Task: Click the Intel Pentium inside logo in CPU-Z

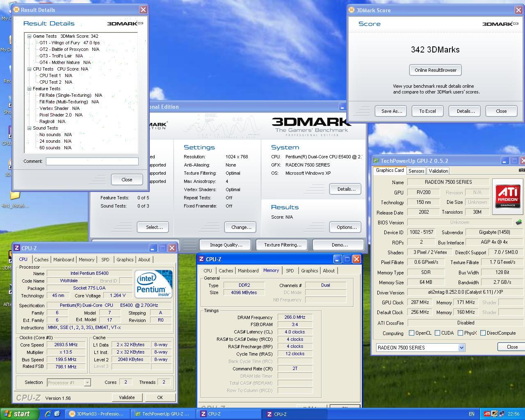Action: (x=154, y=284)
